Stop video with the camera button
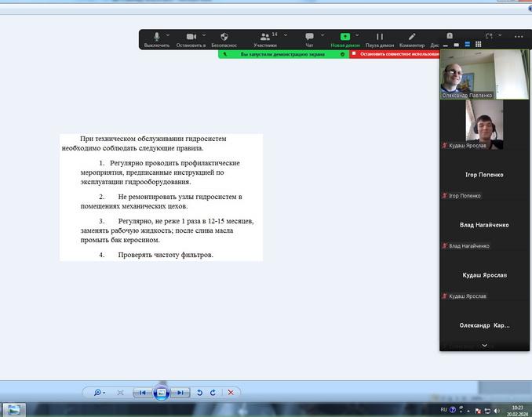 (x=191, y=38)
